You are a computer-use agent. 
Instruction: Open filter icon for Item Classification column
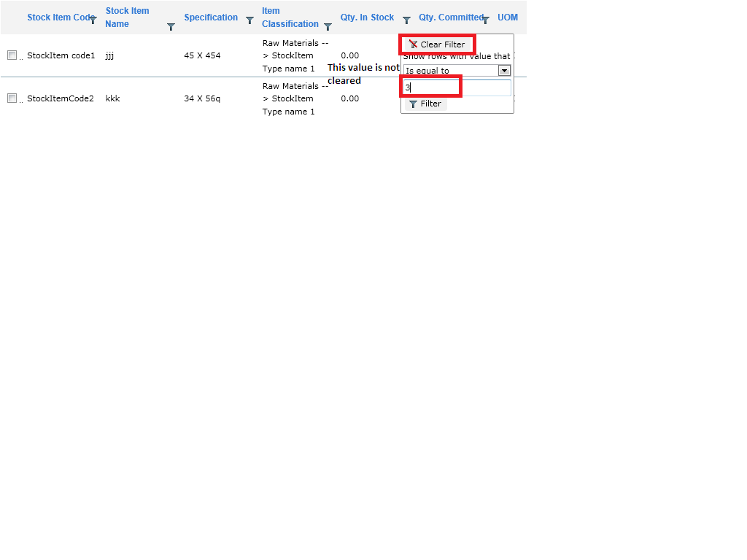(328, 27)
